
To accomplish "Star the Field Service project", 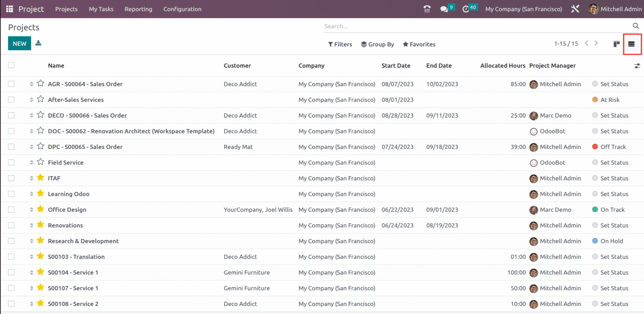I will tap(40, 162).
